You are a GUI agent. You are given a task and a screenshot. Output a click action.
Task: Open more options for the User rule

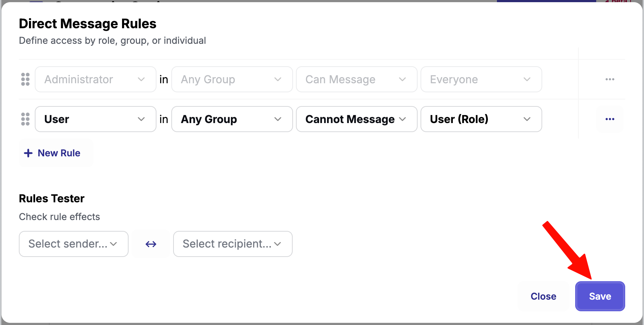(x=610, y=119)
